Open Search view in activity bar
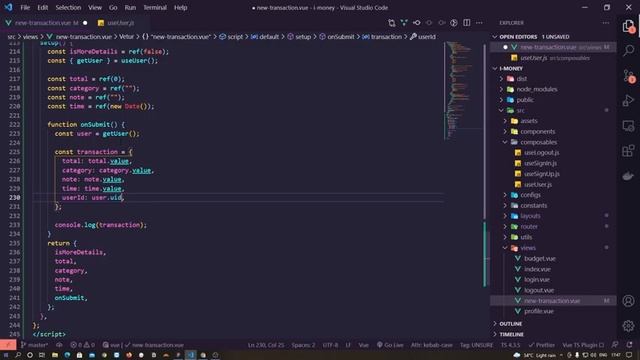The image size is (640, 360). (629, 51)
